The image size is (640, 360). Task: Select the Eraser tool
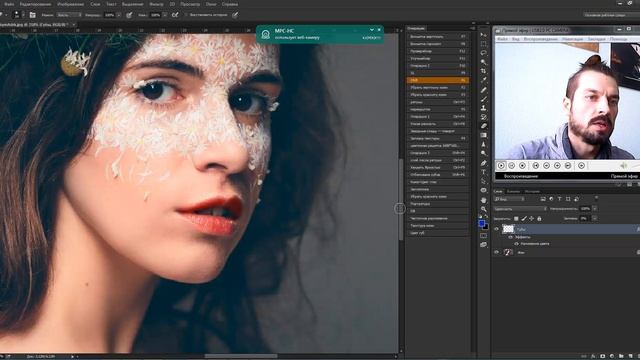click(484, 126)
